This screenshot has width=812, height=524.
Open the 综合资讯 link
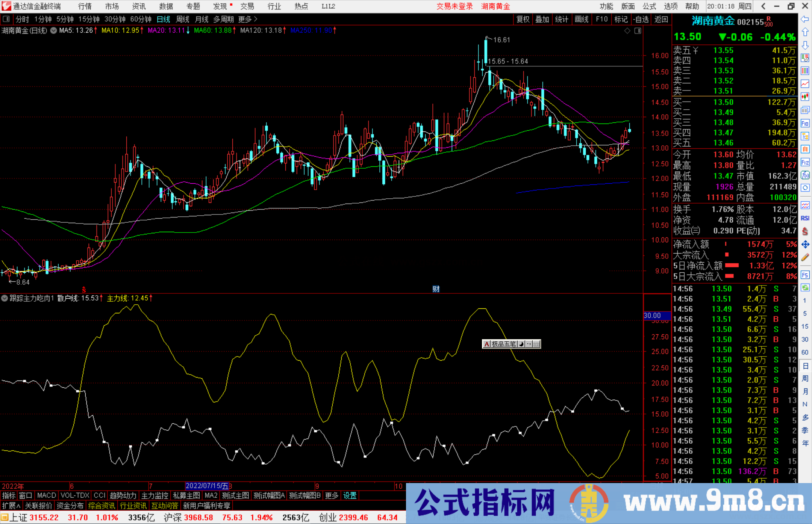pos(102,506)
